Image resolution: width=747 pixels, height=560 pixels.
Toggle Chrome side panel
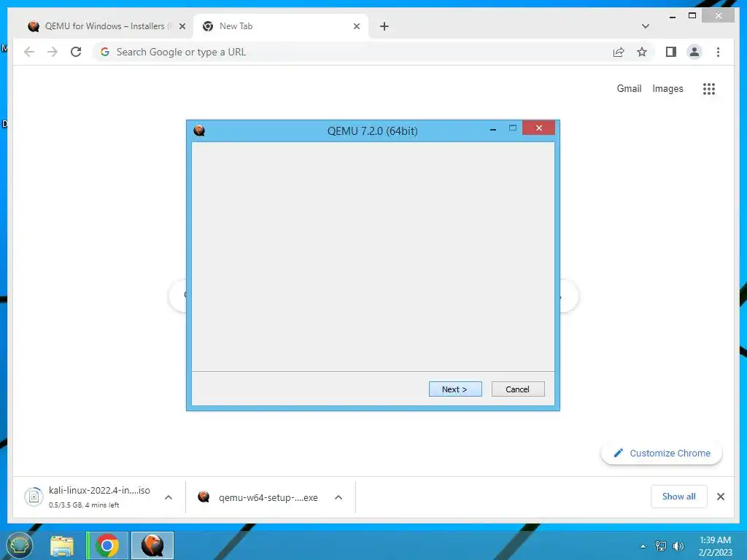point(671,52)
